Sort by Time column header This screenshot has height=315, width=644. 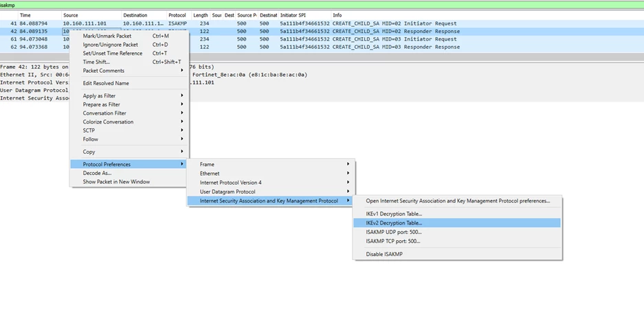pyautogui.click(x=40, y=15)
